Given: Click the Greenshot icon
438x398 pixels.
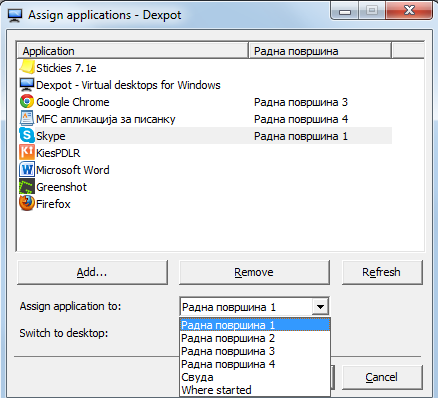Looking at the screenshot, I should 27,187.
